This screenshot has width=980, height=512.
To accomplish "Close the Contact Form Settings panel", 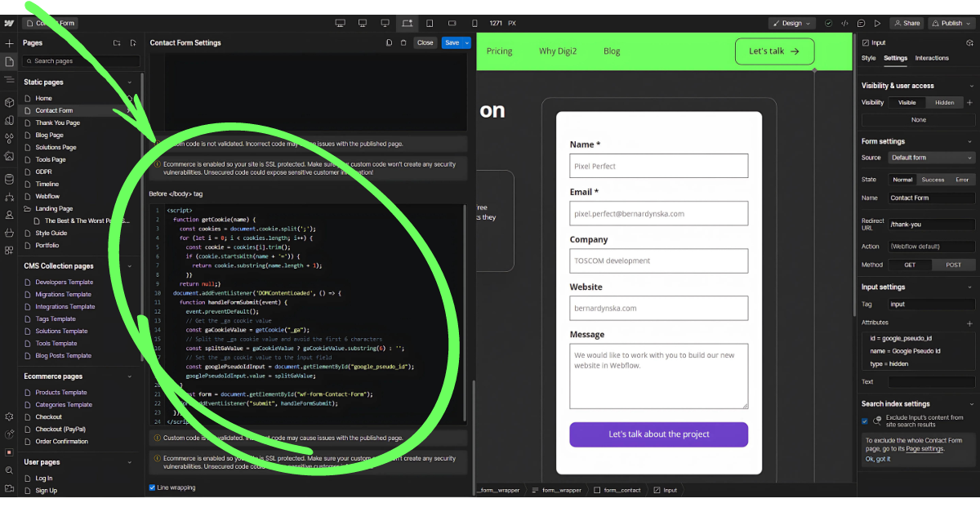I will click(x=425, y=42).
